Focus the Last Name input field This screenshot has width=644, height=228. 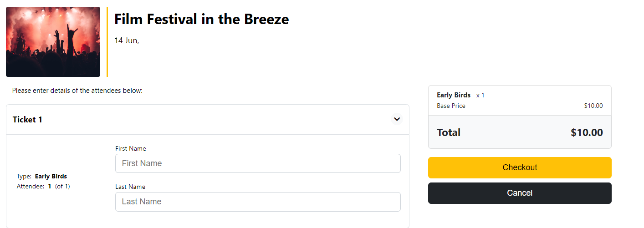(x=258, y=202)
